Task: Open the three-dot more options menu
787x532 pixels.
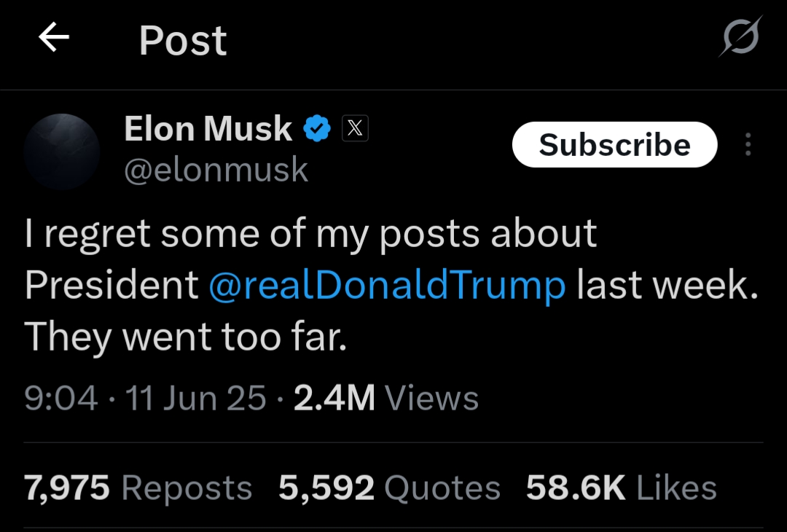Action: coord(748,145)
